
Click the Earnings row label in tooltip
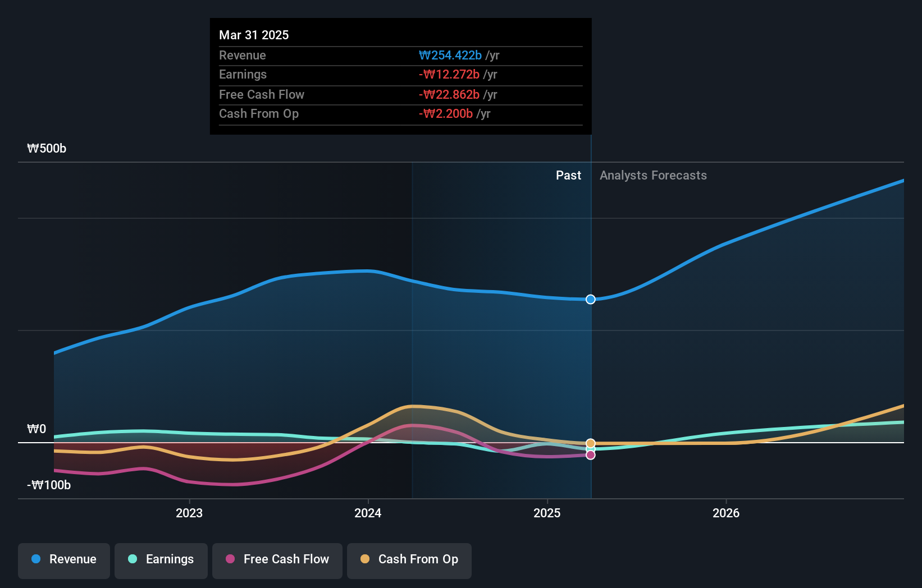(x=243, y=74)
